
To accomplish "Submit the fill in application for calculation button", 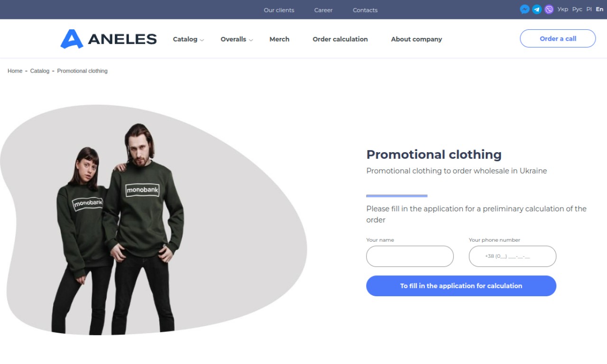I will point(461,286).
